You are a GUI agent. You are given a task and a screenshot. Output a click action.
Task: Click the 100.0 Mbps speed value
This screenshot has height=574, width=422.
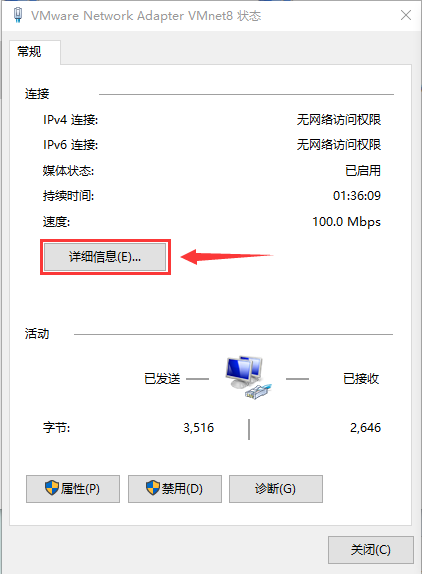346,222
